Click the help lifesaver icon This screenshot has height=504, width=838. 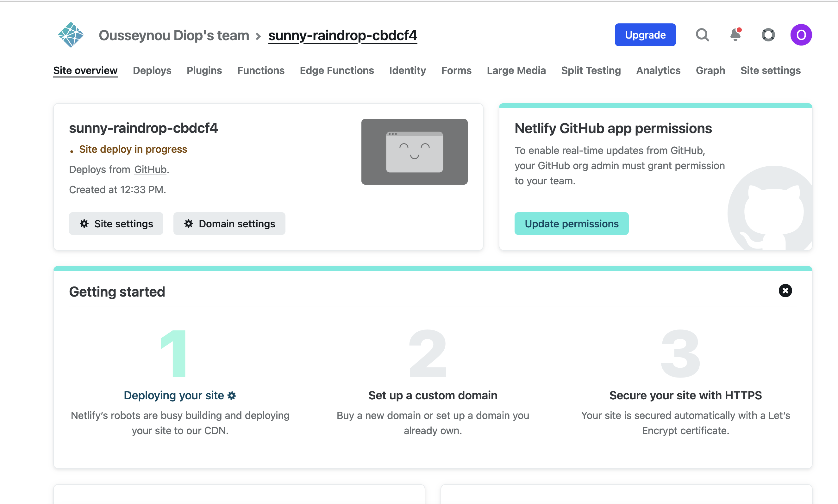(768, 35)
